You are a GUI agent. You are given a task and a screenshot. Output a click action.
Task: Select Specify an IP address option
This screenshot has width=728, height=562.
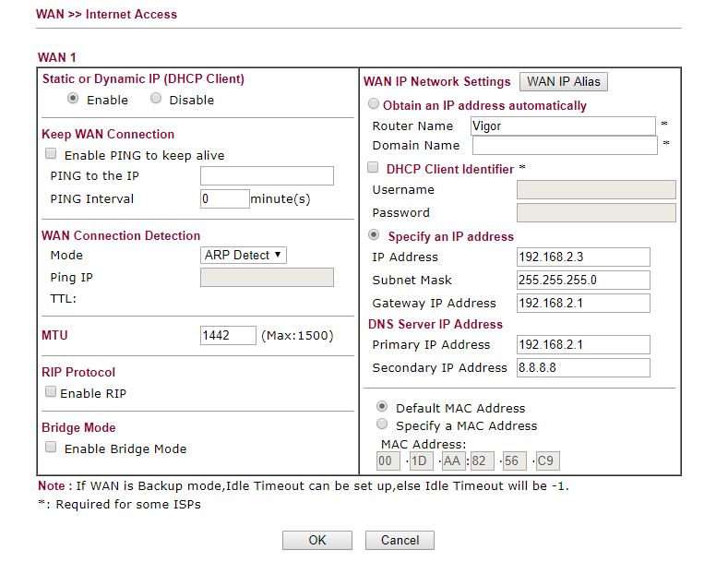[x=374, y=236]
